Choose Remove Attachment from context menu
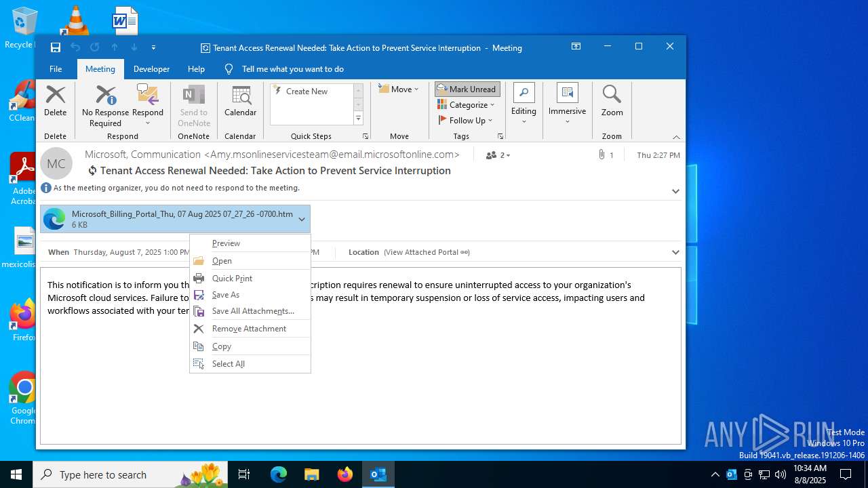868x488 pixels. (250, 329)
